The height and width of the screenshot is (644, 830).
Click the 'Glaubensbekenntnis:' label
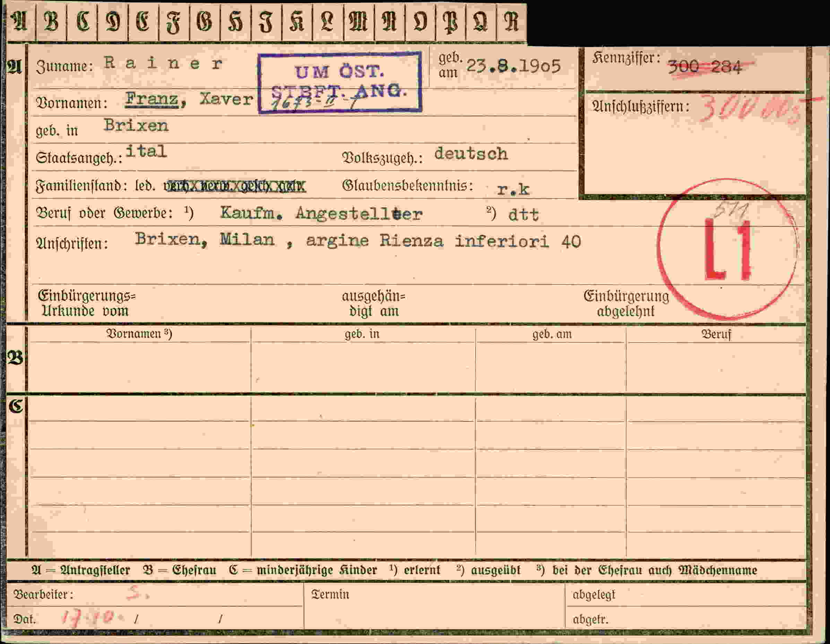pos(408,186)
